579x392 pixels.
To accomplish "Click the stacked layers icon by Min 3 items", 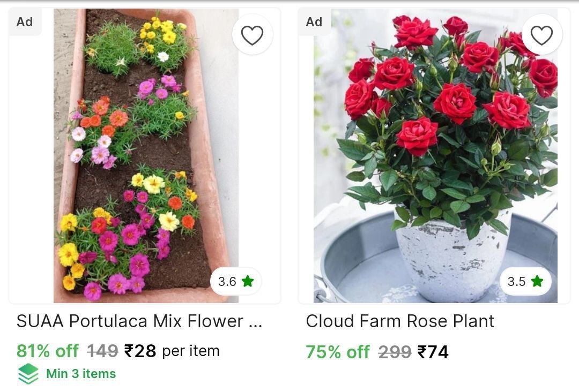I will click(28, 374).
